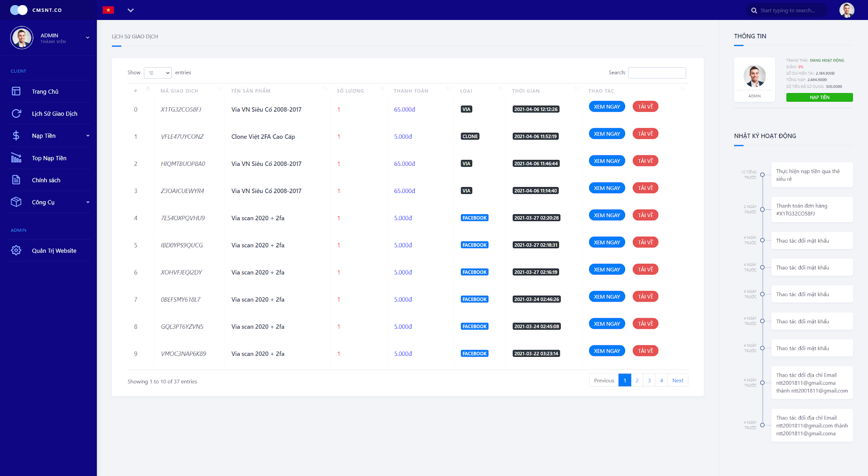Toggle the switch next to CMSNT.CO logo
The width and height of the screenshot is (868, 476).
point(19,10)
